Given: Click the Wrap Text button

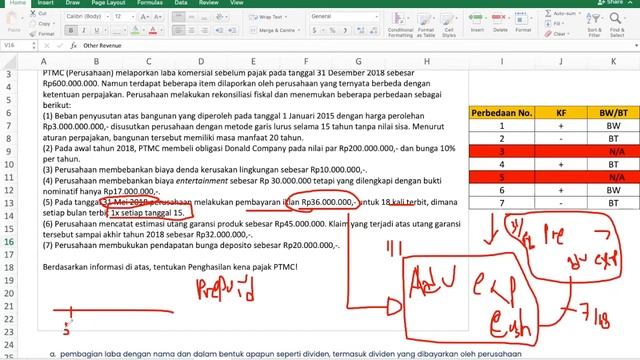Looking at the screenshot, I should click(x=268, y=17).
